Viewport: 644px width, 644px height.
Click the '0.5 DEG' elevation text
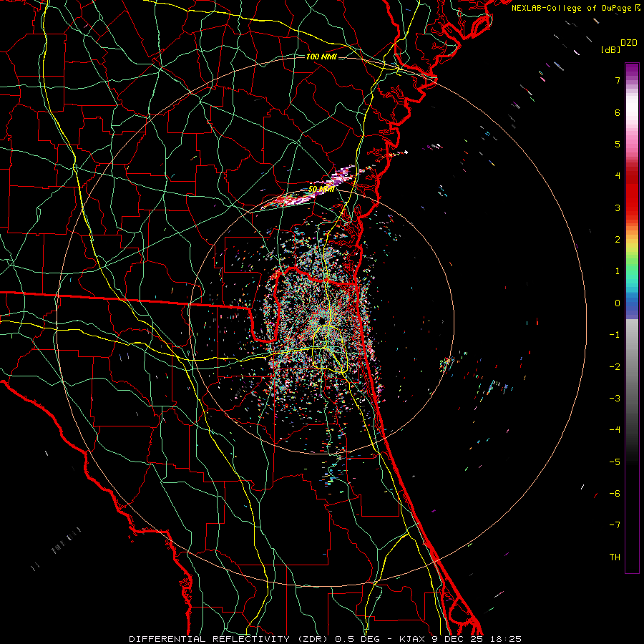pyautogui.click(x=357, y=639)
